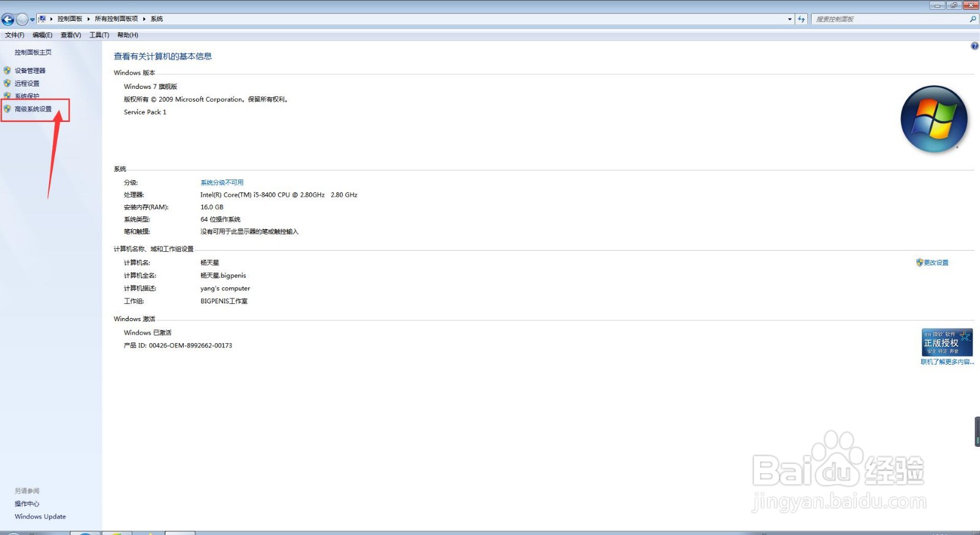The width and height of the screenshot is (980, 535).
Task: Expand the arrow after 所有控制面板项 breadcrumb
Action: click(x=145, y=19)
